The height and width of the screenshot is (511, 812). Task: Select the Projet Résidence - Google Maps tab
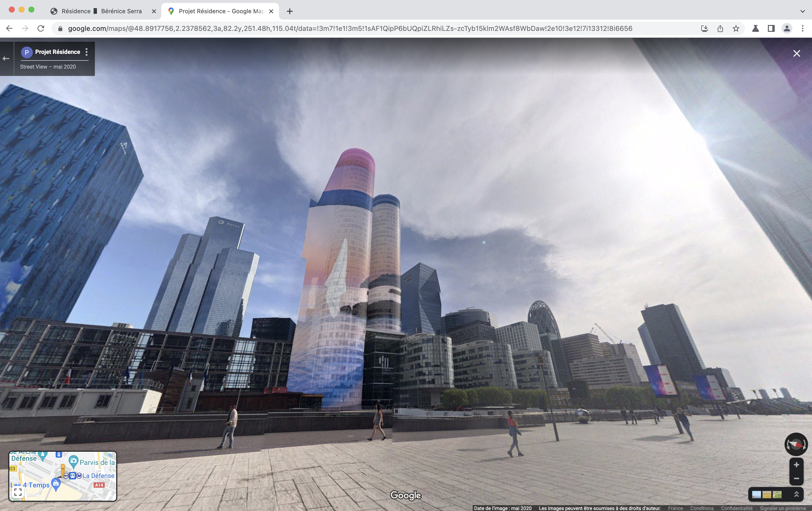click(x=220, y=11)
